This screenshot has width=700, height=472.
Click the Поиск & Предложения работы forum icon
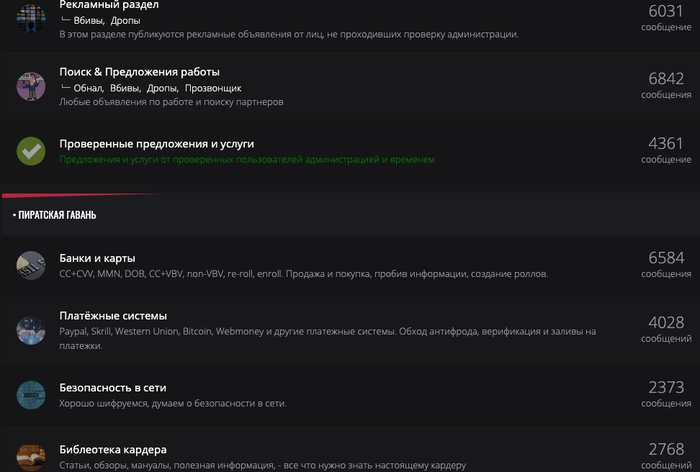(x=31, y=86)
